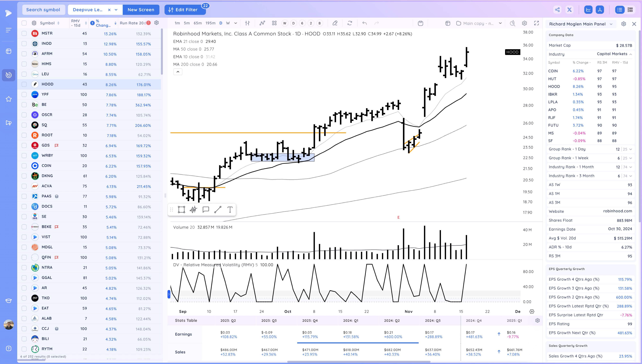Toggle the chart view icon

(x=588, y=10)
